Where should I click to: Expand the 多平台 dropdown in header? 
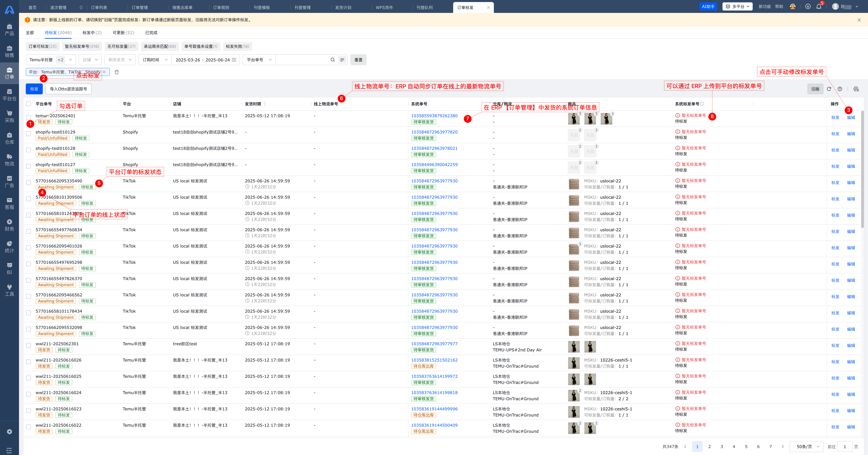tap(737, 7)
